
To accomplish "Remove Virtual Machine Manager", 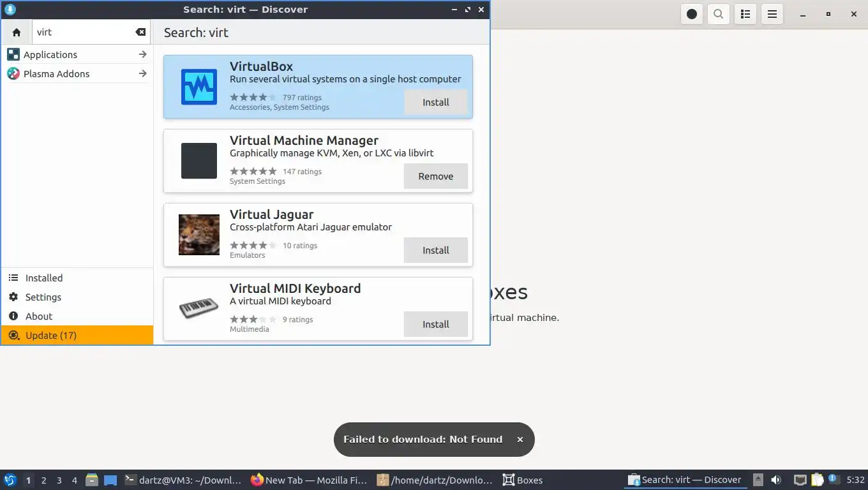I will 436,176.
